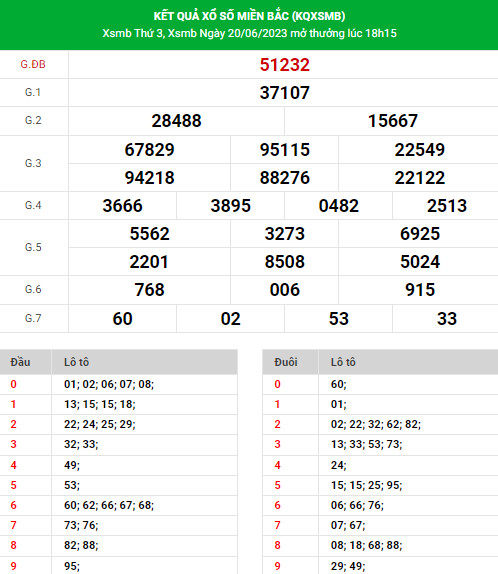Select third prize number 67829
This screenshot has height=574, width=498.
click(149, 150)
